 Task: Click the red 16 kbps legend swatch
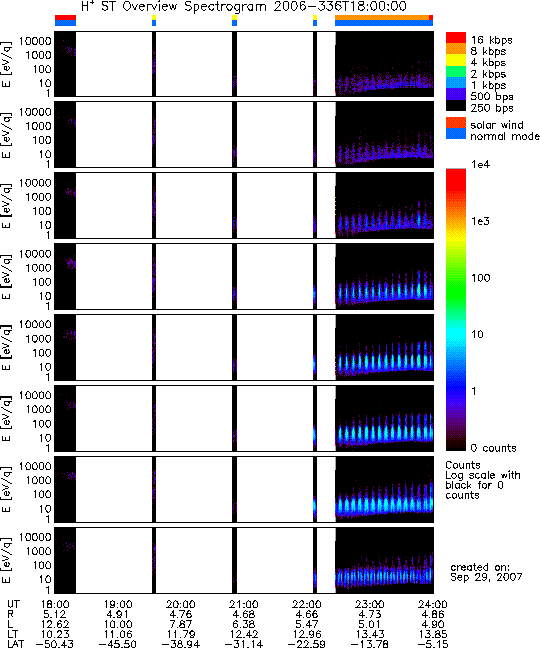pyautogui.click(x=456, y=38)
